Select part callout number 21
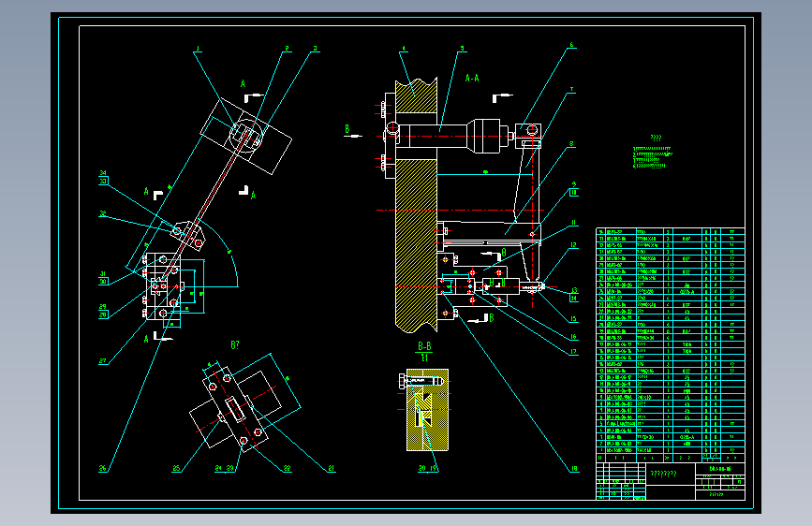The width and height of the screenshot is (812, 526). click(x=331, y=468)
